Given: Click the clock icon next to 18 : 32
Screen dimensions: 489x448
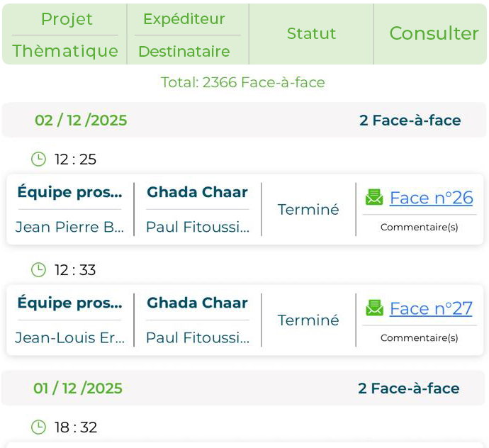Looking at the screenshot, I should [x=38, y=427].
